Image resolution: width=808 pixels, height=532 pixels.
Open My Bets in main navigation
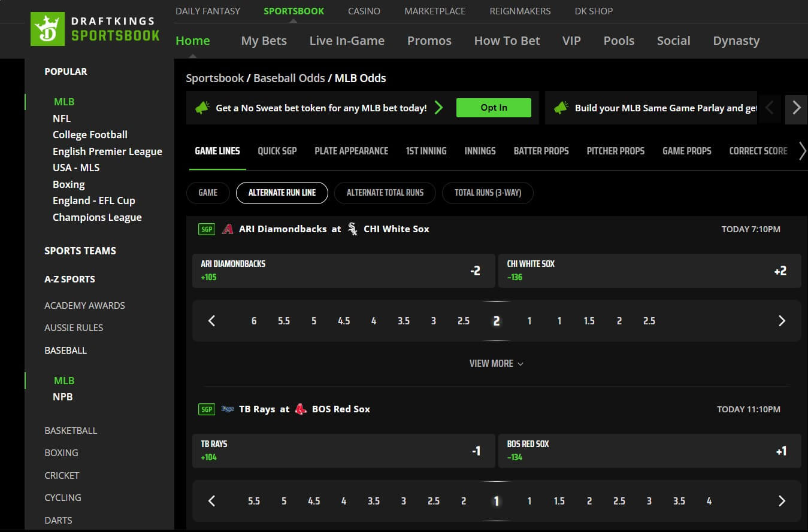tap(264, 41)
